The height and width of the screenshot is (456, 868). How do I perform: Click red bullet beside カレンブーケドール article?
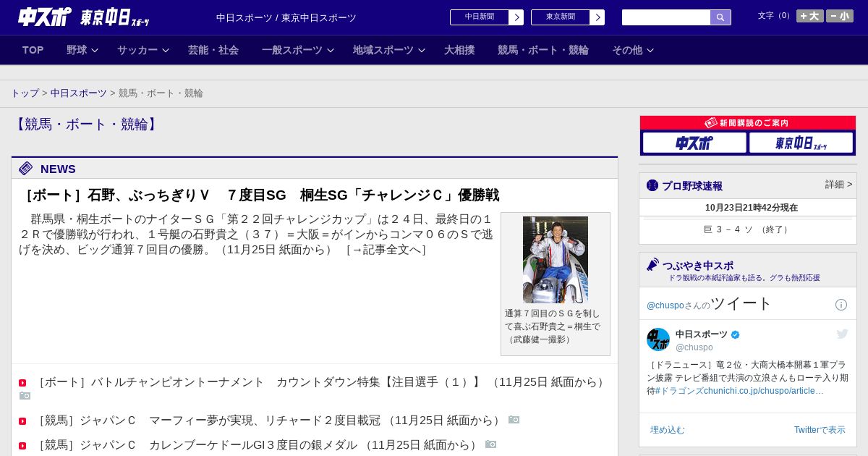22,446
